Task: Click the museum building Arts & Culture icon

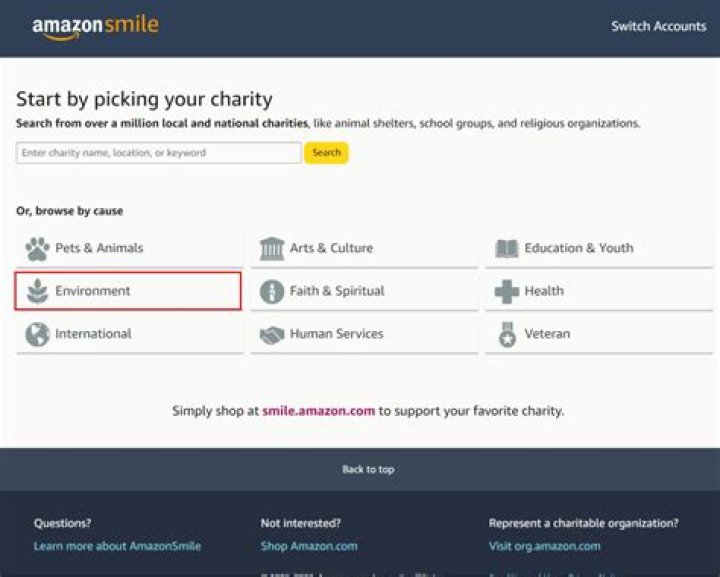Action: [x=271, y=249]
